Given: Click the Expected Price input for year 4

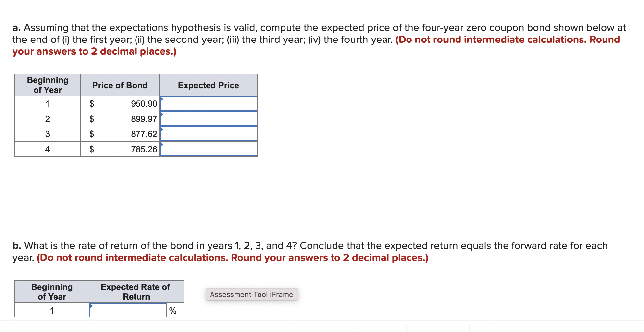Looking at the screenshot, I should (x=209, y=149).
